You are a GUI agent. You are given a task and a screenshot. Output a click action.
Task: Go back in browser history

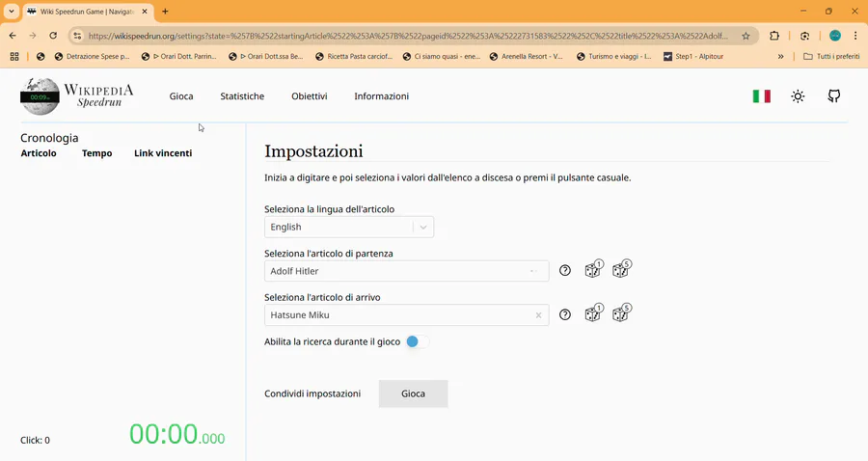13,36
